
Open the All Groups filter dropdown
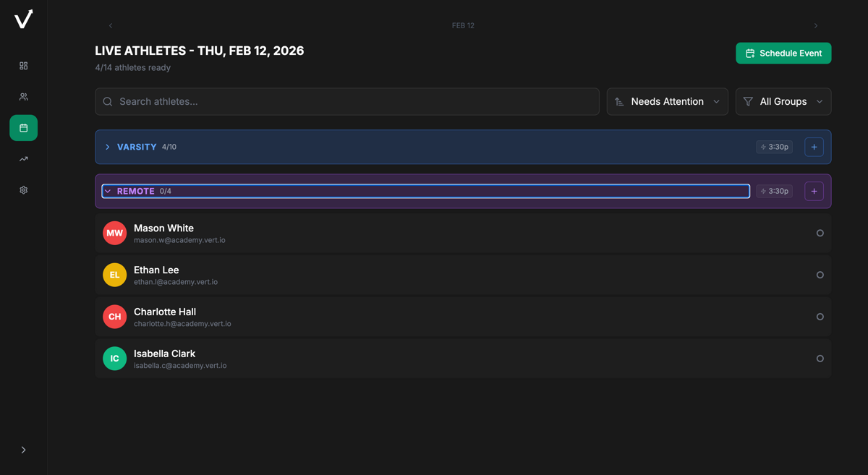click(x=783, y=102)
